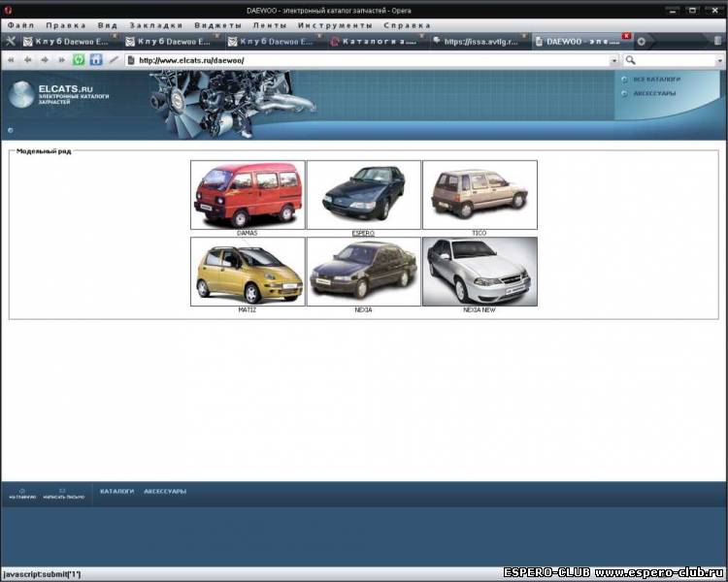Open 'Все каталоги' link in header
This screenshot has width=728, height=582.
[x=656, y=80]
